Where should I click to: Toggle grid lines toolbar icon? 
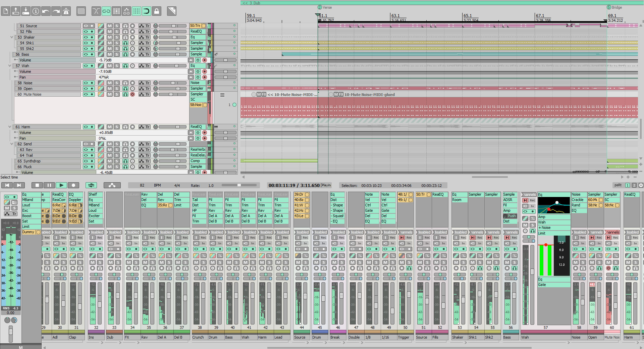[x=137, y=11]
